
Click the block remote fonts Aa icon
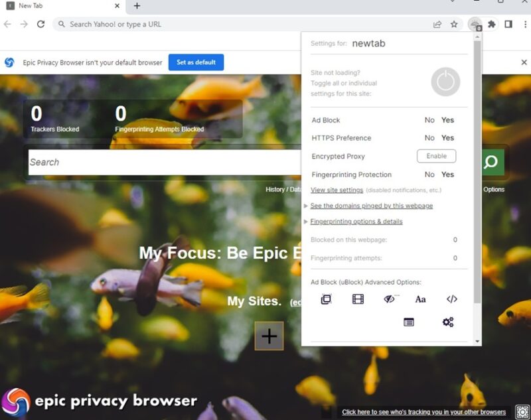click(x=420, y=299)
